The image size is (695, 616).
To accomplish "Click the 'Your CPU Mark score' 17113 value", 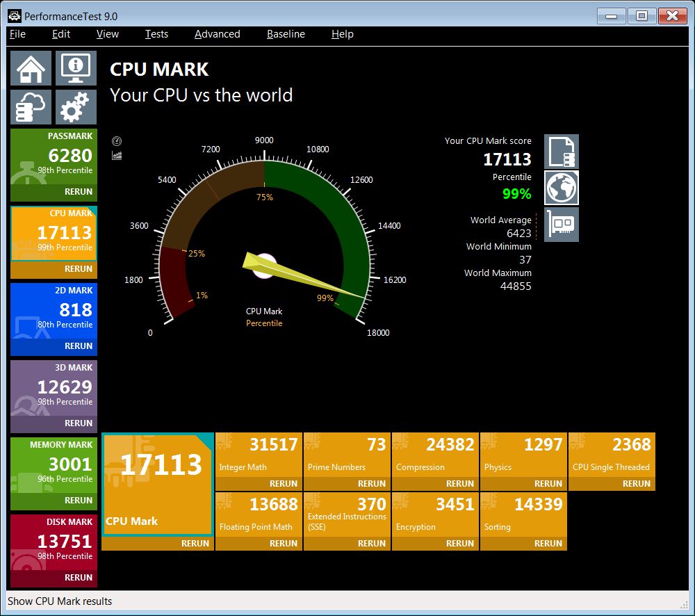I will tap(507, 159).
